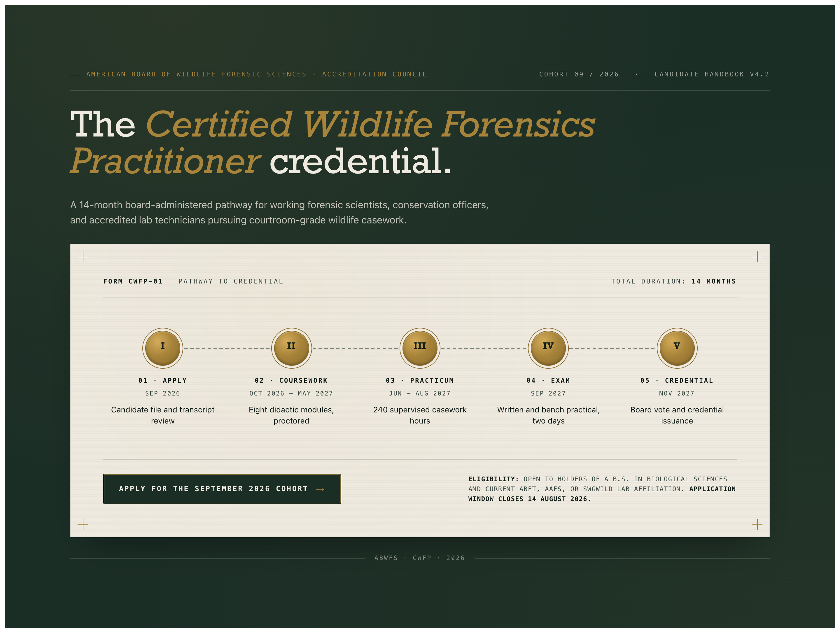The height and width of the screenshot is (630, 840).
Task: Click the '05 · CREDENTIAL' step label
Action: point(677,381)
